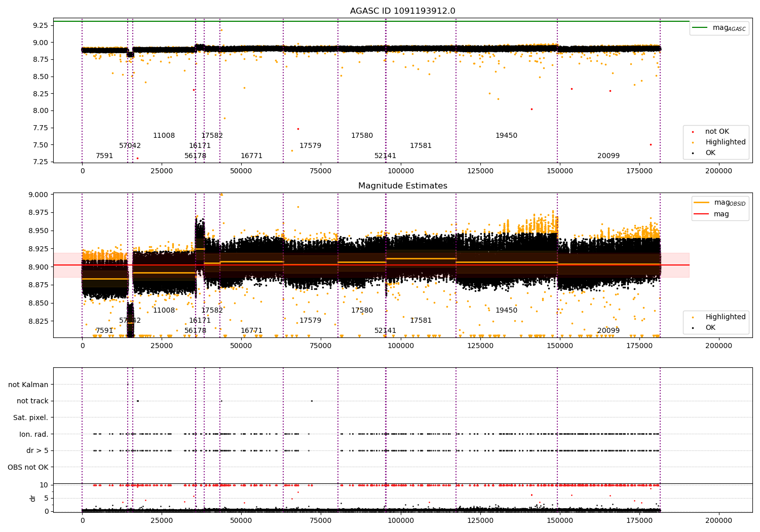Image resolution: width=760 pixels, height=532 pixels.
Task: Click obsid label 17580 in the top plot
Action: coord(362,135)
